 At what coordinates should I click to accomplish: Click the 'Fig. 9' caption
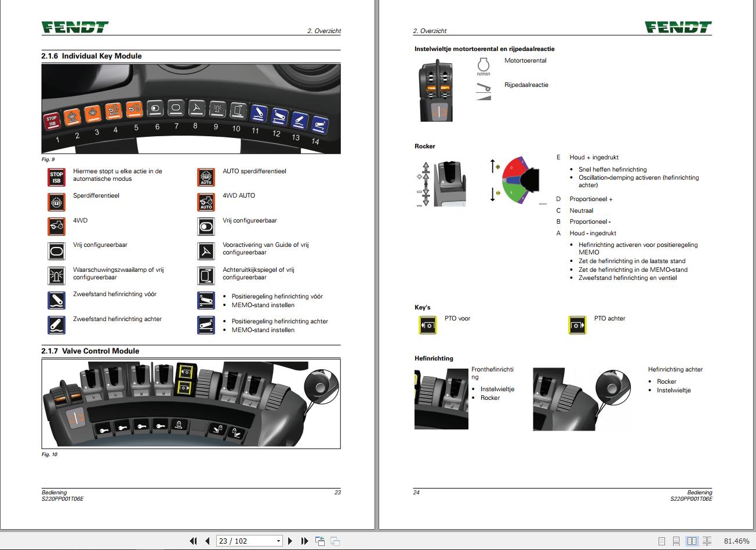(48, 159)
